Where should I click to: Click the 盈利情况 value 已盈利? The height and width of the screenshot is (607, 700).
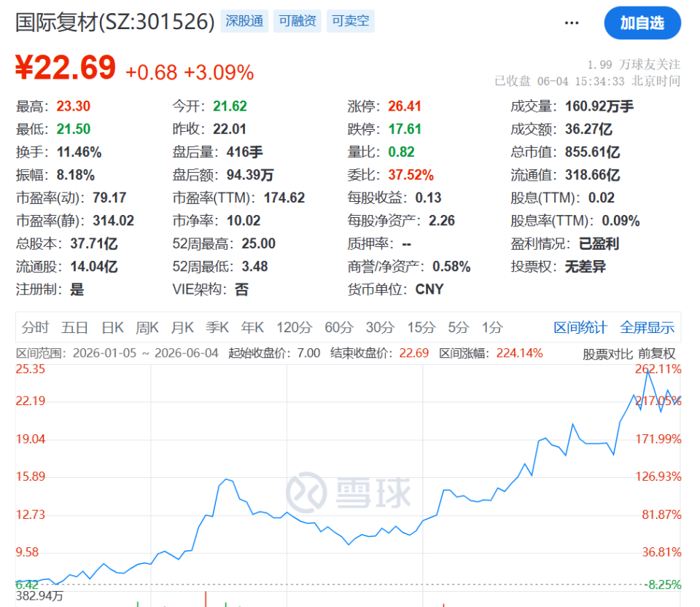coord(599,243)
